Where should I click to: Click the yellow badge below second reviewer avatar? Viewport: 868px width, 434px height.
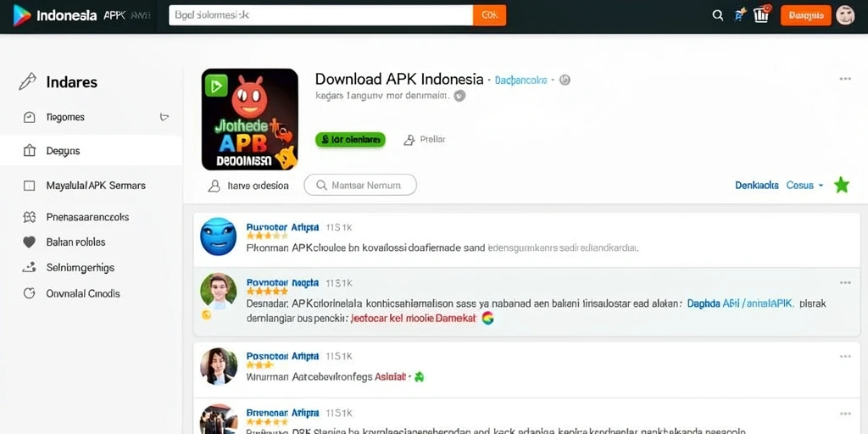(x=206, y=315)
